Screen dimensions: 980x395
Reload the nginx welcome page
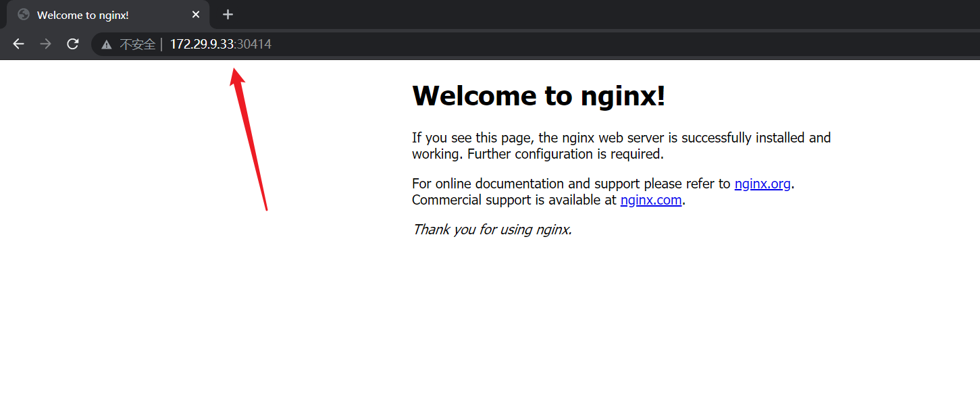(73, 44)
